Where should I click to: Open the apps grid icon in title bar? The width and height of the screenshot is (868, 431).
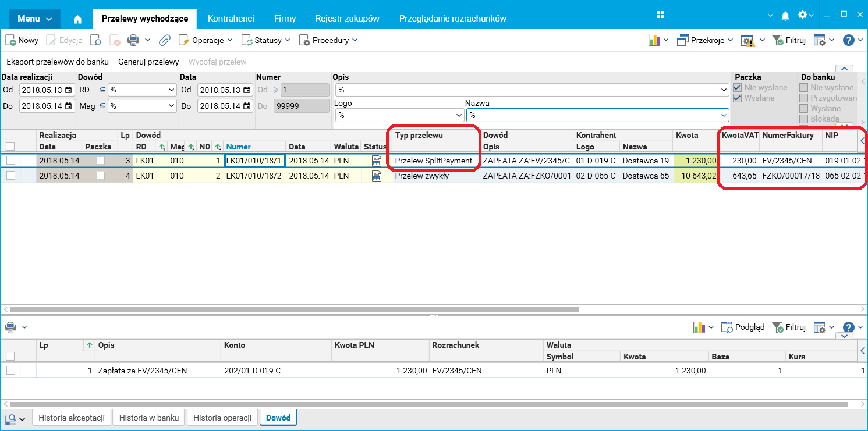(x=660, y=15)
